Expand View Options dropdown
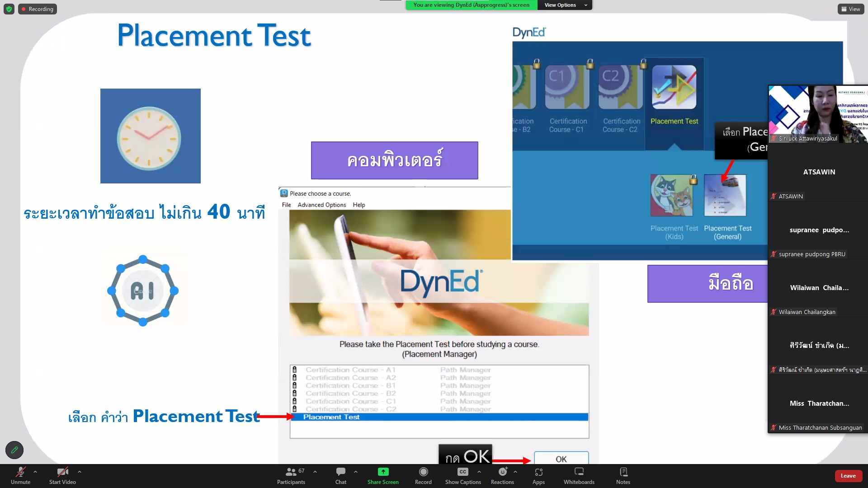868x488 pixels. (564, 5)
